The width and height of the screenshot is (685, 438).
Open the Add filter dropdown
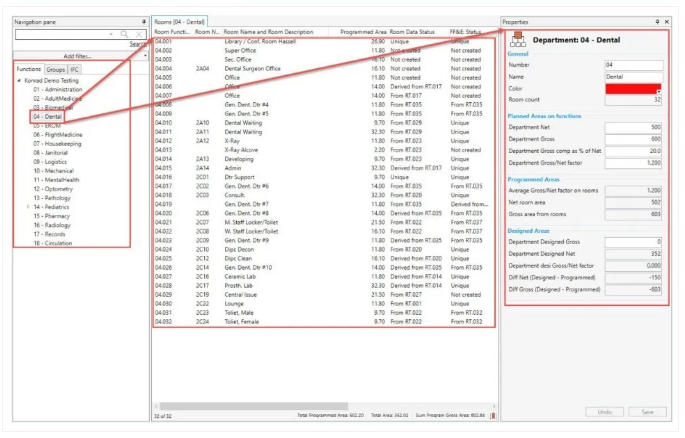80,56
